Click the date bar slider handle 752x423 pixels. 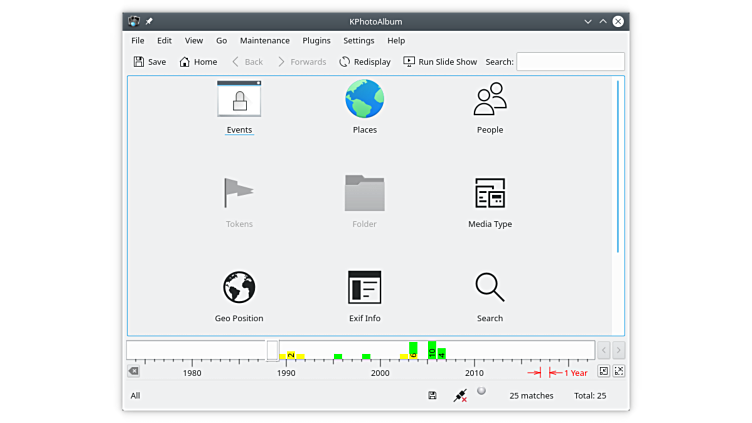[272, 350]
